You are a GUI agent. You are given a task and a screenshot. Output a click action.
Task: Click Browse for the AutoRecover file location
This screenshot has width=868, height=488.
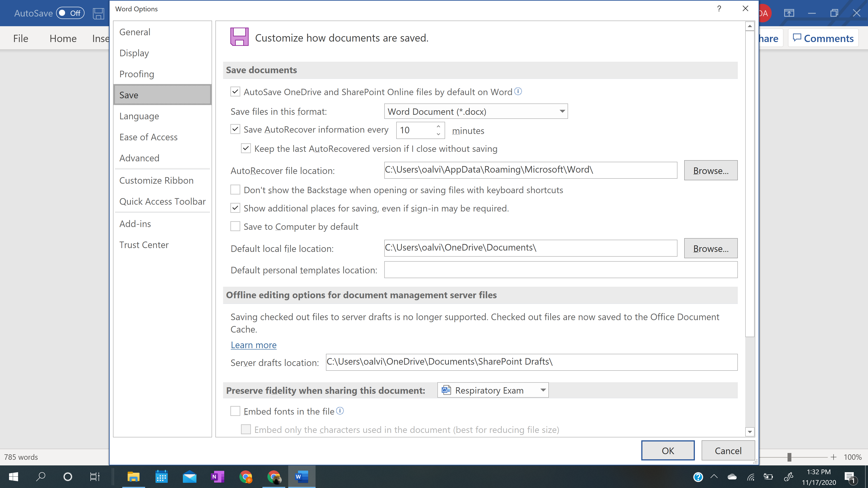tap(710, 170)
